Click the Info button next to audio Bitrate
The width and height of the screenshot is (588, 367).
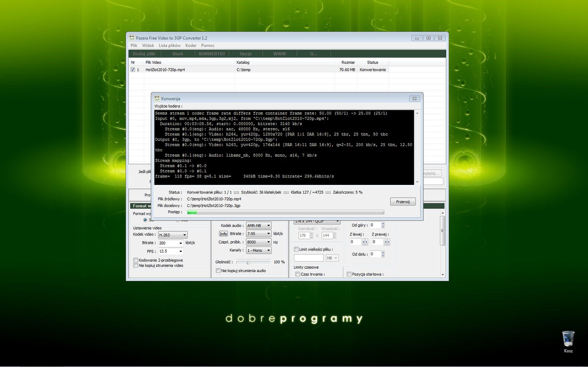pos(223,234)
